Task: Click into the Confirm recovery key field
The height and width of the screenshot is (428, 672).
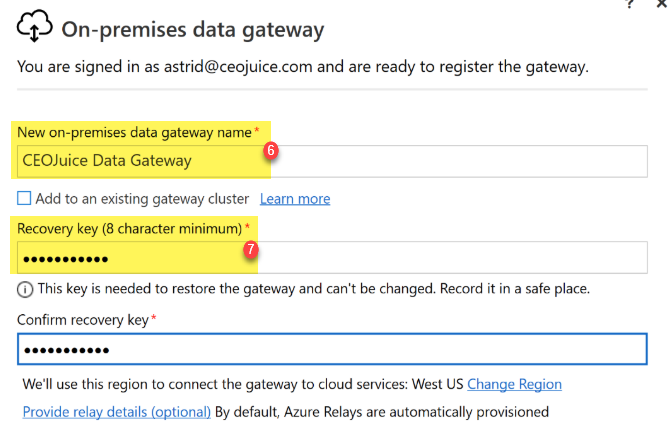Action: tap(332, 349)
